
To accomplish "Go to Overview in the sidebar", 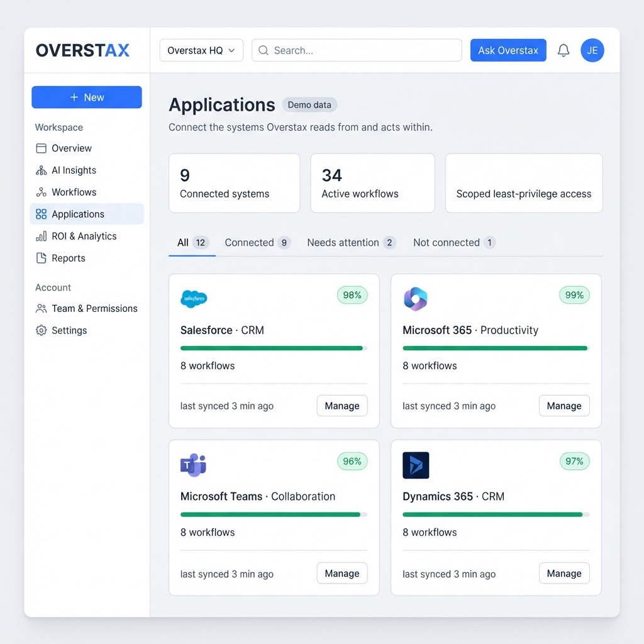I will coord(87,148).
